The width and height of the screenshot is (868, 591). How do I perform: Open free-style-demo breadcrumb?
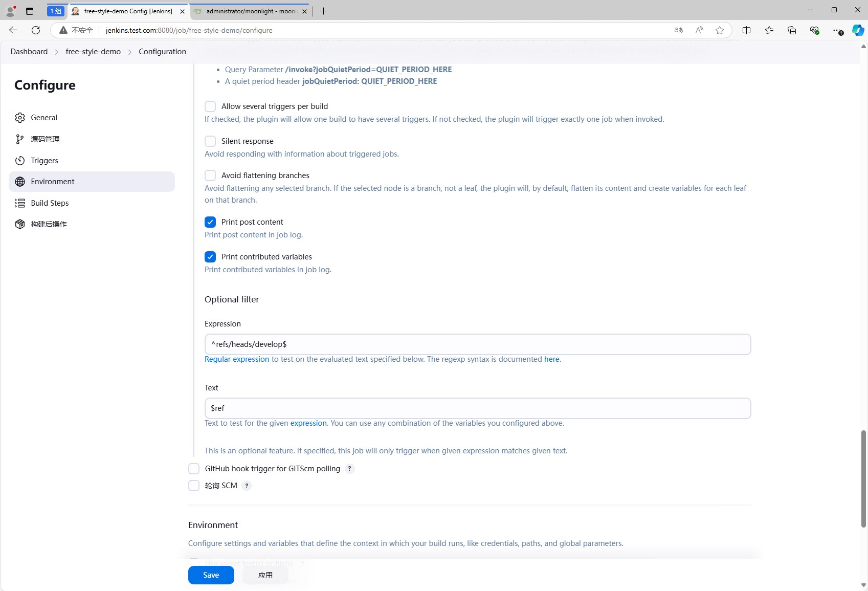(93, 52)
